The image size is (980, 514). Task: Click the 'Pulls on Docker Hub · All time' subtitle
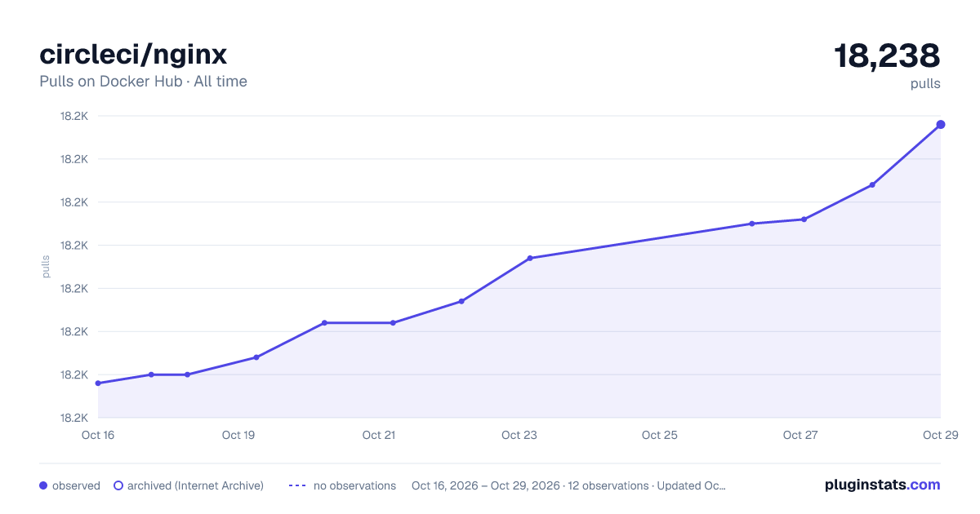[143, 82]
